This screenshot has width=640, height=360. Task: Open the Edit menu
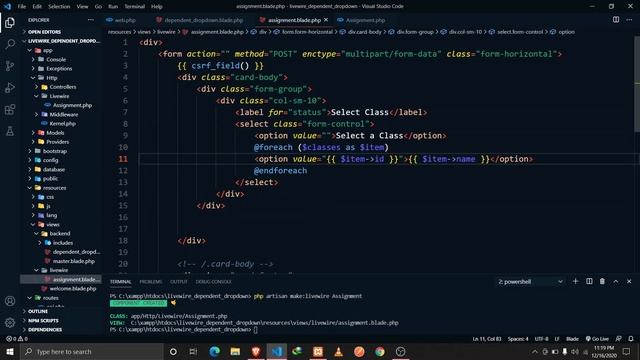pos(37,7)
